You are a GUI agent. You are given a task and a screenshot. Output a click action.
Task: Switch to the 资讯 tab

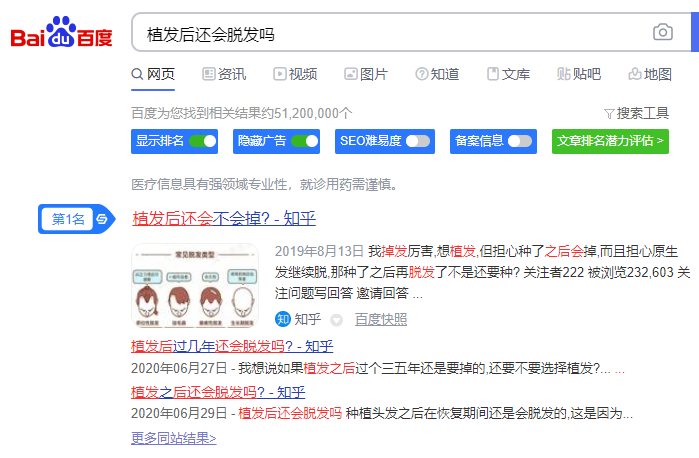pos(224,74)
